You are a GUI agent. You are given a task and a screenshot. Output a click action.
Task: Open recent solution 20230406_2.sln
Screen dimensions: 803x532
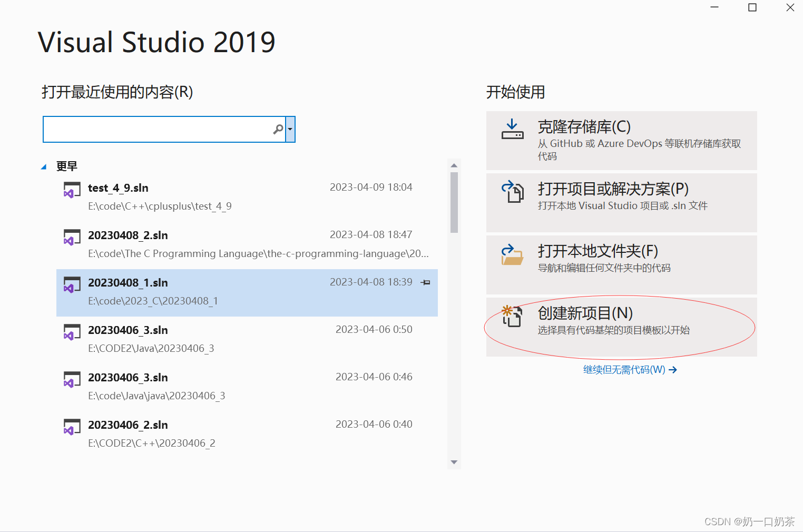(x=247, y=435)
